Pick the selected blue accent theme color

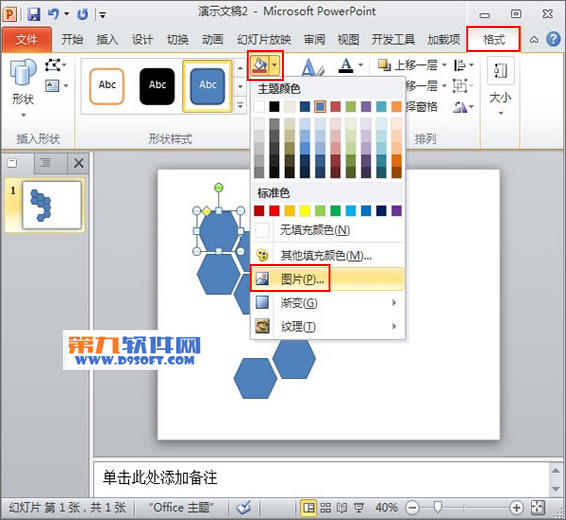320,107
